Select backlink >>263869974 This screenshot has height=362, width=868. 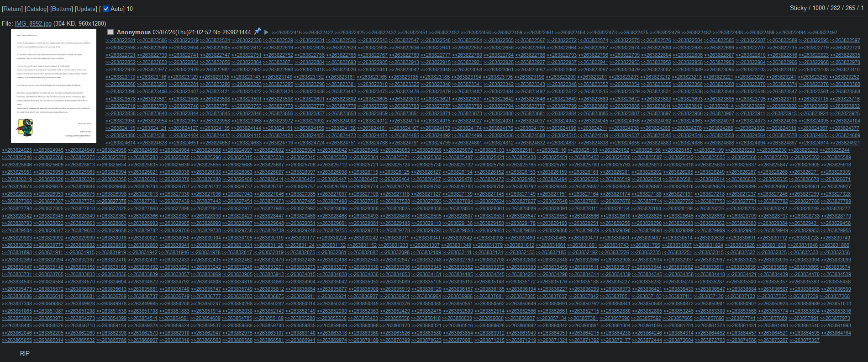332,340
